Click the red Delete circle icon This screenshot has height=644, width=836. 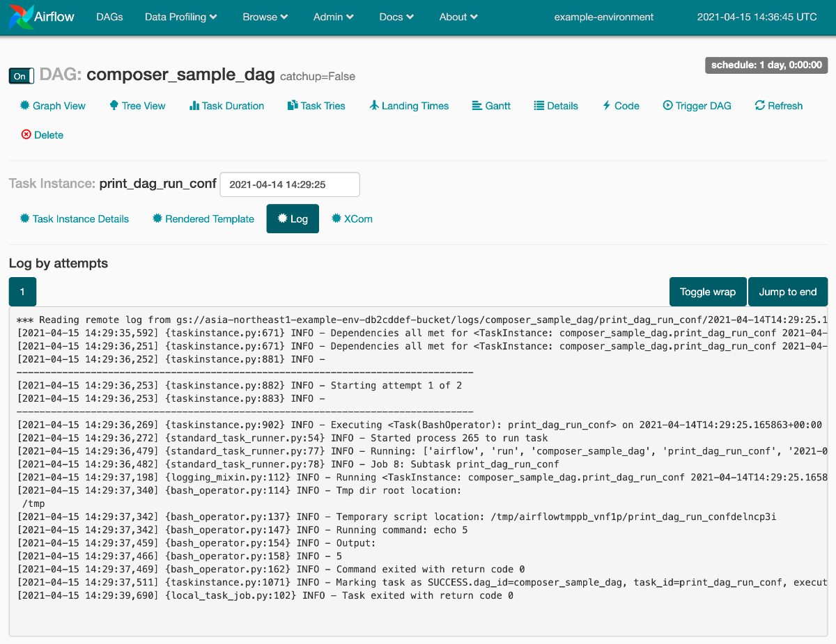26,134
